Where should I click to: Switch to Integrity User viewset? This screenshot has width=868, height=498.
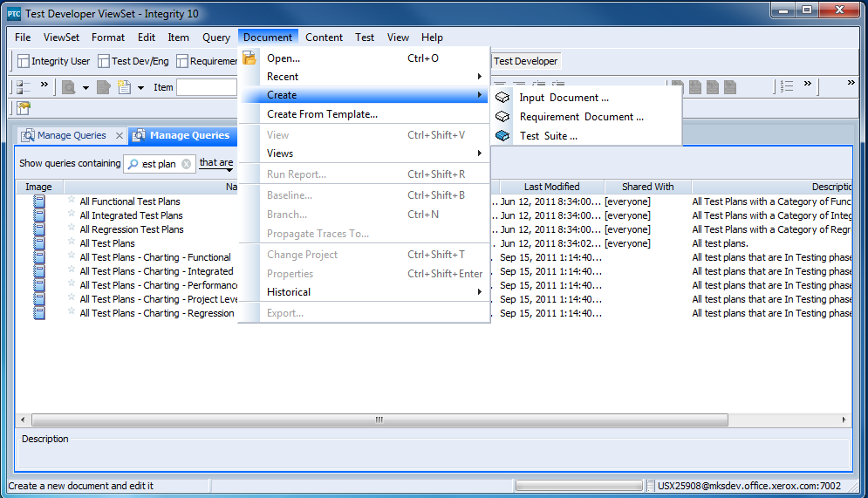[54, 61]
